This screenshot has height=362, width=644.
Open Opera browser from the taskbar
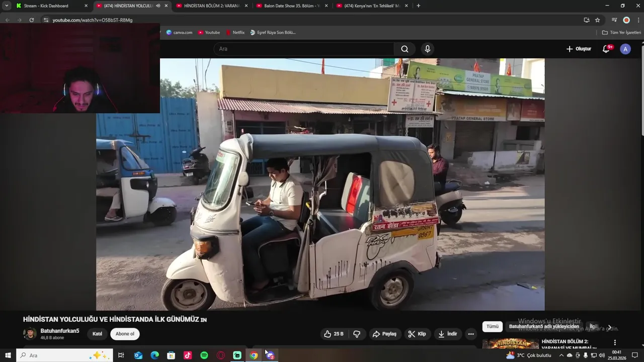point(220,355)
